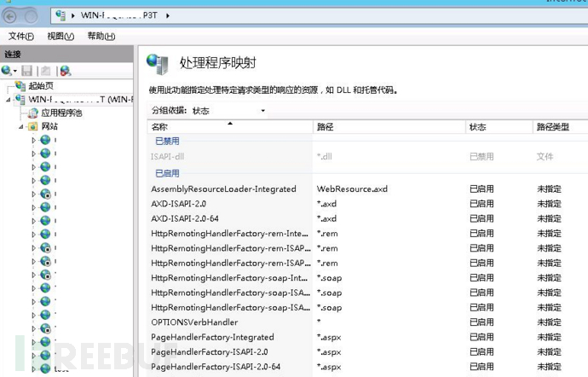588x377 pixels.
Task: Click the delete connection toolbar icon
Action: (x=66, y=71)
